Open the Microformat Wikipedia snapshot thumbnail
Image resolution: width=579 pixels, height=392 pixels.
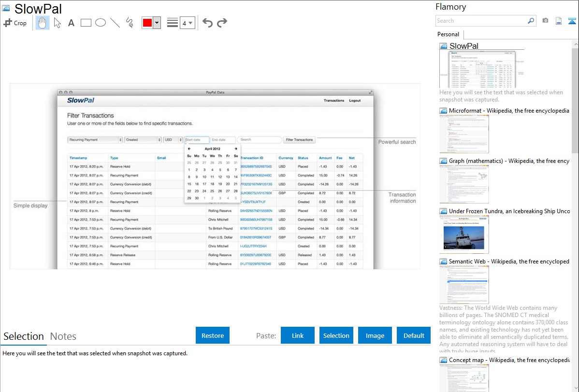point(464,134)
